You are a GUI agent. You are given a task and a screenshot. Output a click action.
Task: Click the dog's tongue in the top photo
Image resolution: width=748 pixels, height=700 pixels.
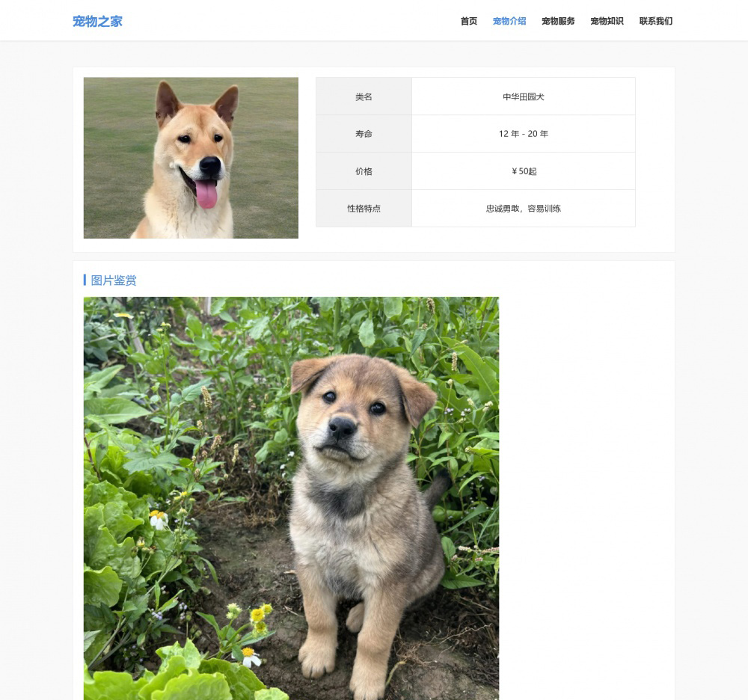coord(206,194)
